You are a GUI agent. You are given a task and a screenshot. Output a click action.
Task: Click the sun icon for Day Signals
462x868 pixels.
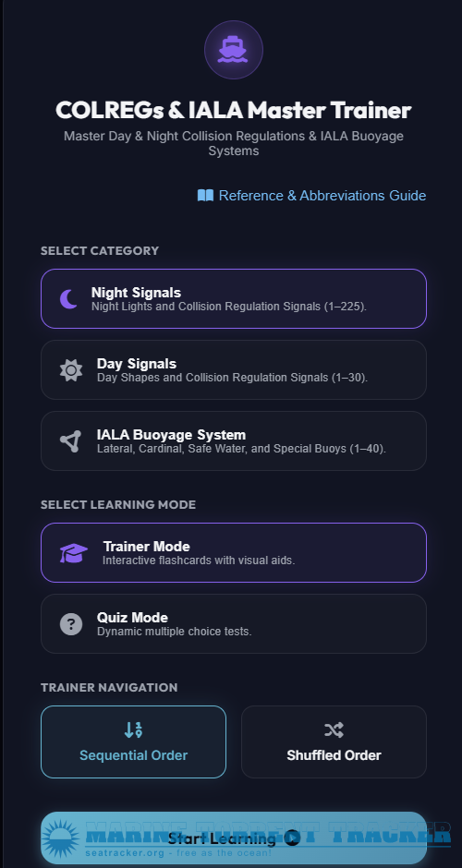click(x=71, y=369)
